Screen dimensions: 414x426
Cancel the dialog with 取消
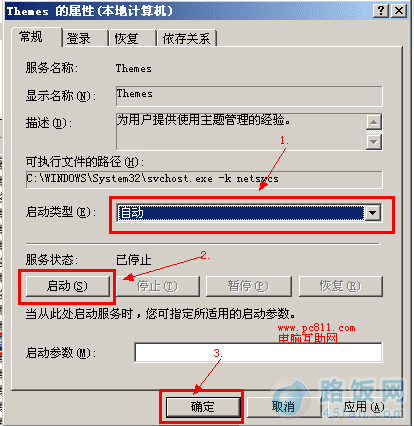coord(283,407)
